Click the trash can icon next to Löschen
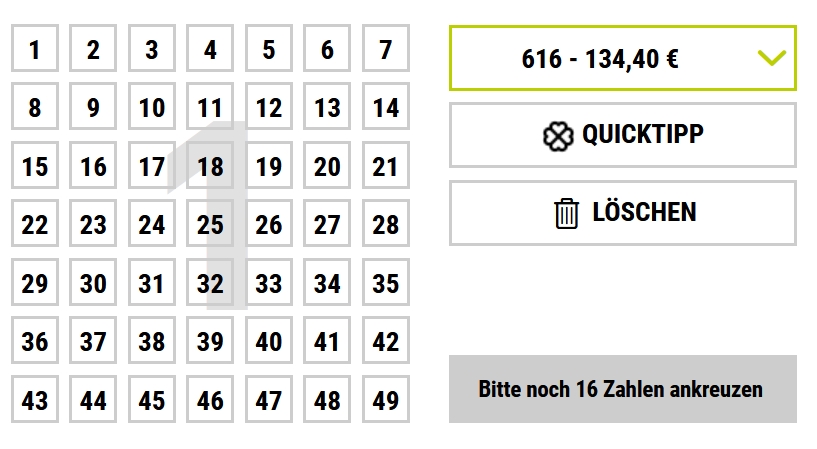This screenshot has height=449, width=817. pyautogui.click(x=566, y=213)
